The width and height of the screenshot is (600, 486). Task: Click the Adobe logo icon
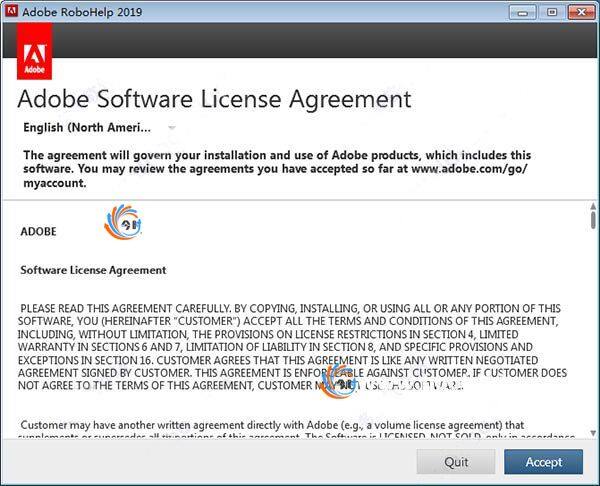click(x=34, y=51)
